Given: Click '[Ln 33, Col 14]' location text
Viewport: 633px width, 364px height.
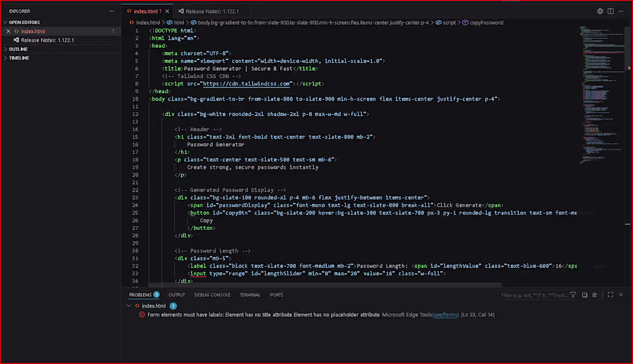Looking at the screenshot, I should [478, 315].
